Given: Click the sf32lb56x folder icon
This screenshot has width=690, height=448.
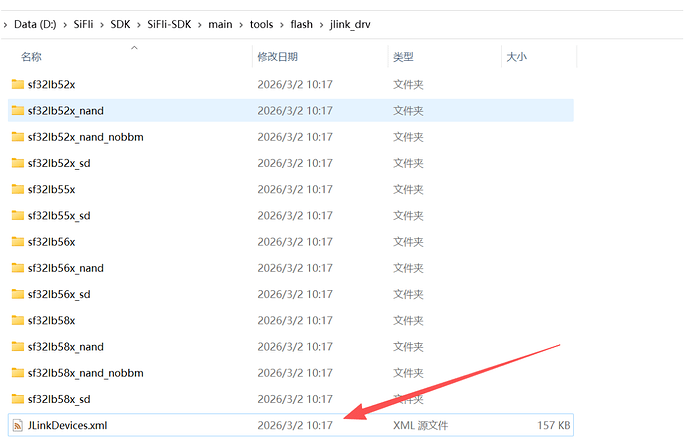Looking at the screenshot, I should point(18,242).
